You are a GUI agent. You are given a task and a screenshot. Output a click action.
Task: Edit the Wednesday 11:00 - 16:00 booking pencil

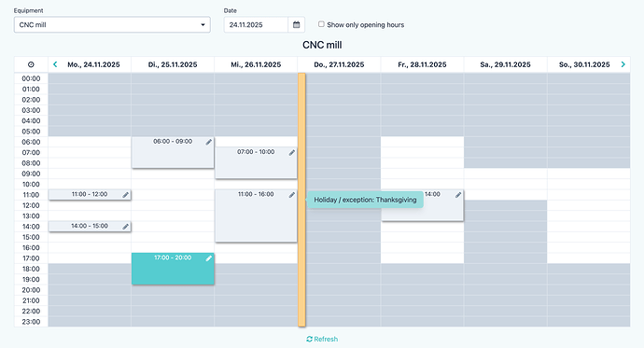pyautogui.click(x=291, y=195)
